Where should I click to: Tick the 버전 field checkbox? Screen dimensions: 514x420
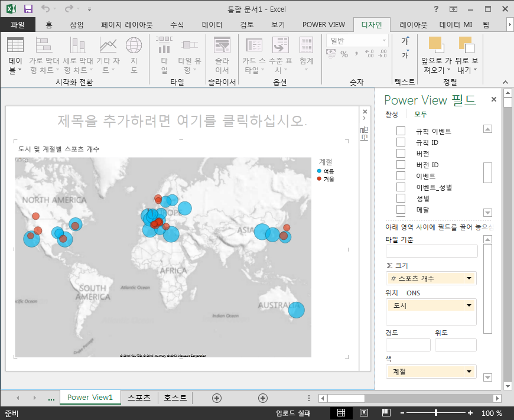click(x=401, y=154)
